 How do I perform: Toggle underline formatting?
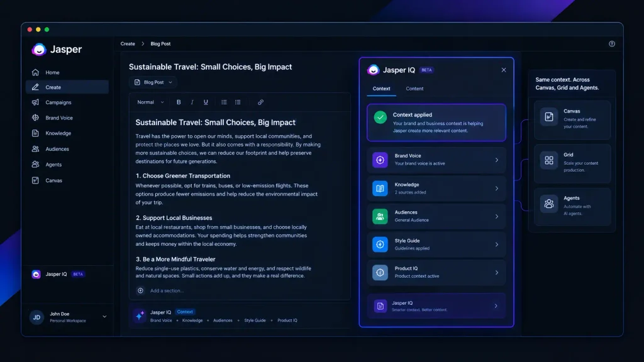point(206,102)
